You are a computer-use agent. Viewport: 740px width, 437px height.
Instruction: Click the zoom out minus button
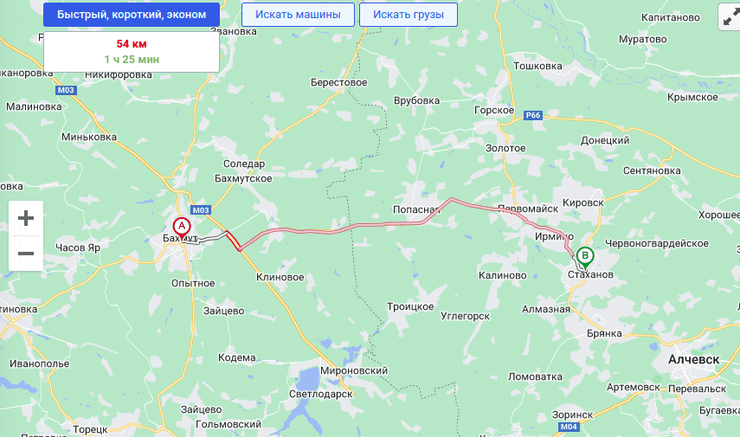[x=26, y=253]
